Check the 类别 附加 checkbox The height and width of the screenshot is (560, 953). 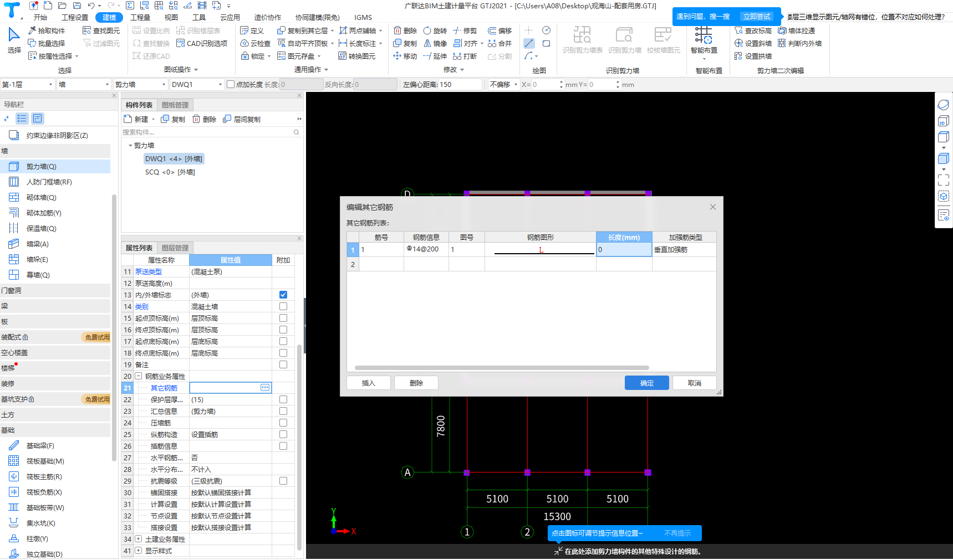(283, 306)
